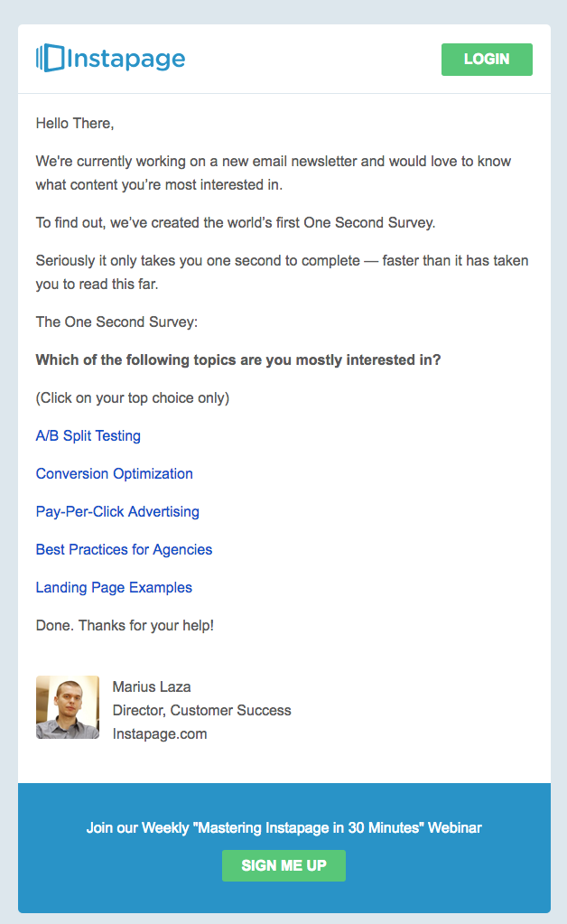The image size is (567, 924).
Task: Click Marius Laza's profile photo
Action: click(x=68, y=707)
